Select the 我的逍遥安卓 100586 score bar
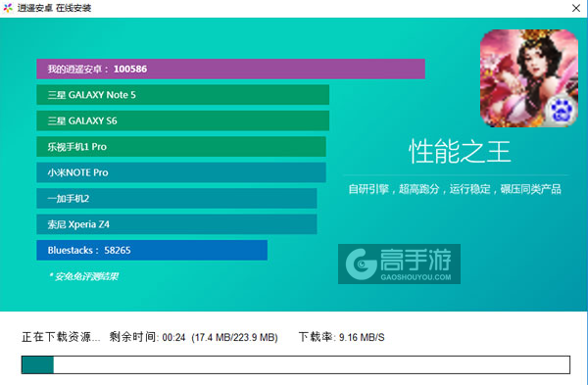Screen dimensions: 588x385 coord(230,69)
